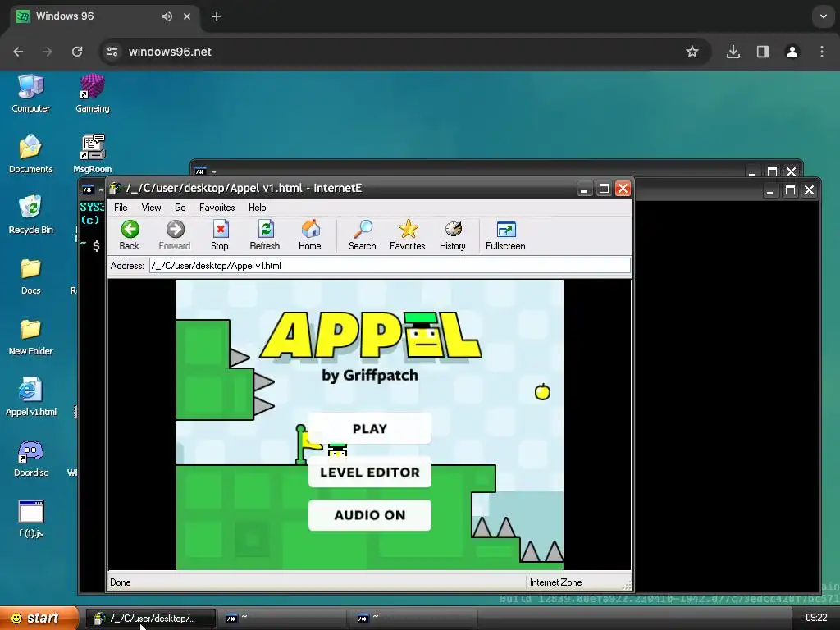The height and width of the screenshot is (630, 840).
Task: Select the Windows 96 browser tab
Action: pyautogui.click(x=104, y=16)
